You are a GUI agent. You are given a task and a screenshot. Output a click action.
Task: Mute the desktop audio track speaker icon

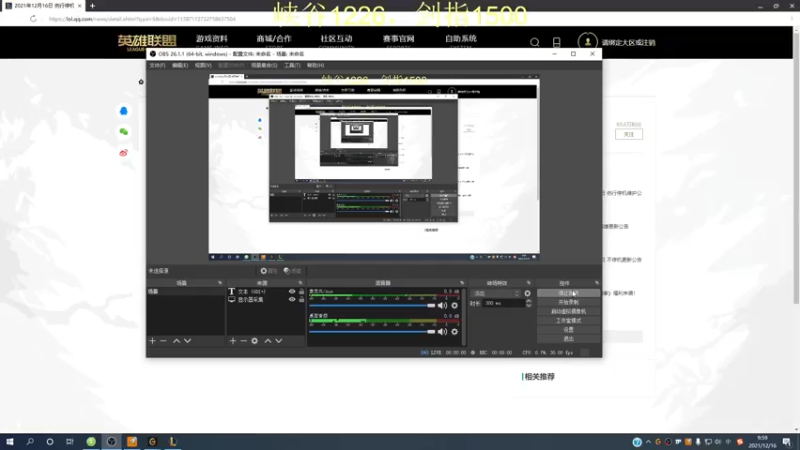(x=442, y=332)
